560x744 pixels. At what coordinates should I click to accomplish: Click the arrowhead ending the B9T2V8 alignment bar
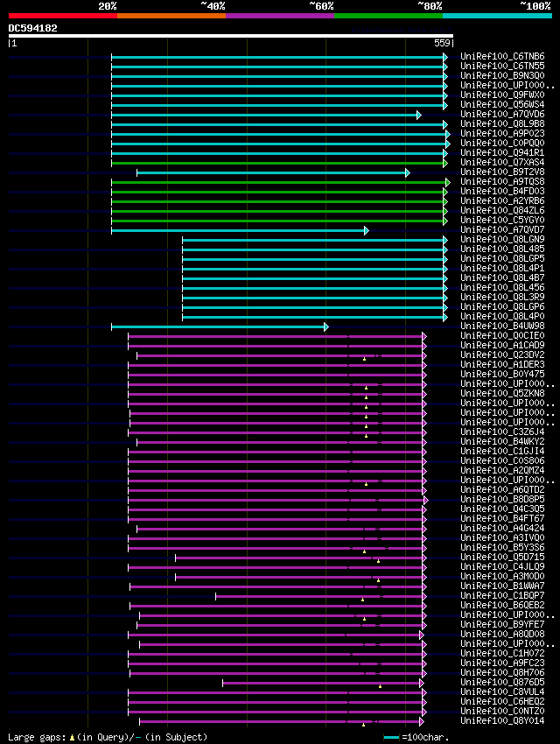tap(408, 172)
